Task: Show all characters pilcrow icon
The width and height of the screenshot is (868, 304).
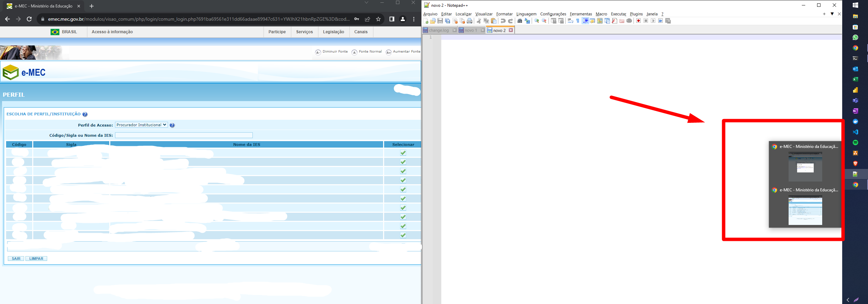Action: click(578, 21)
